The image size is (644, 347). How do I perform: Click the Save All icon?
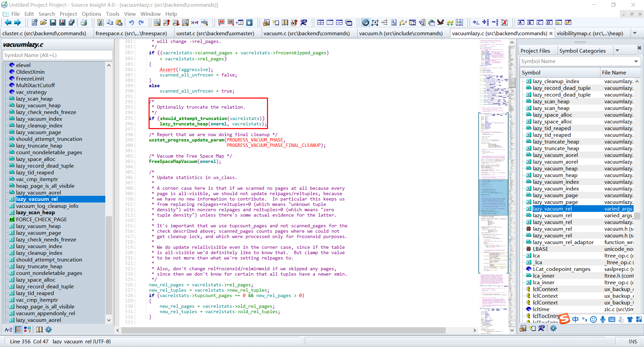coord(72,22)
